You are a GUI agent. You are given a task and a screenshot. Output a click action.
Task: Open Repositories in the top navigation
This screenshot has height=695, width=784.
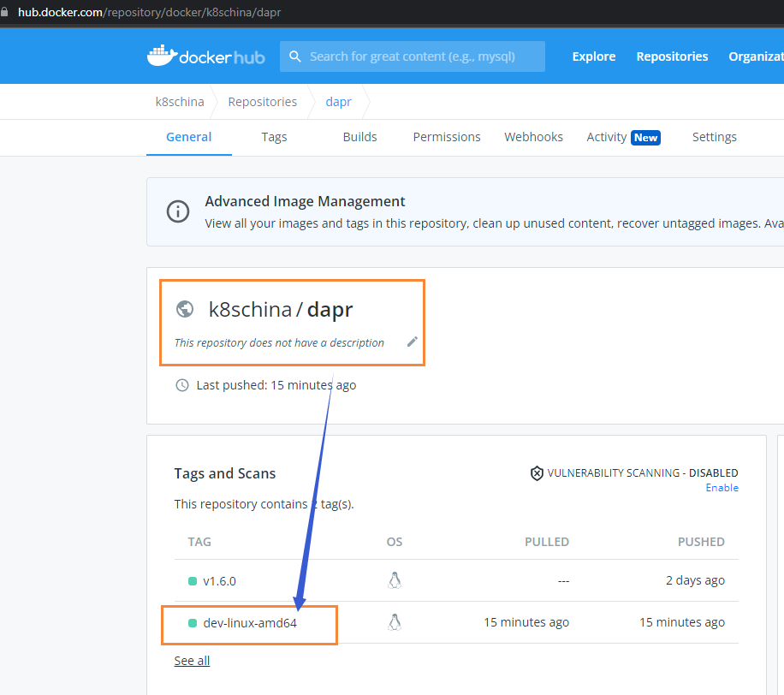[672, 56]
